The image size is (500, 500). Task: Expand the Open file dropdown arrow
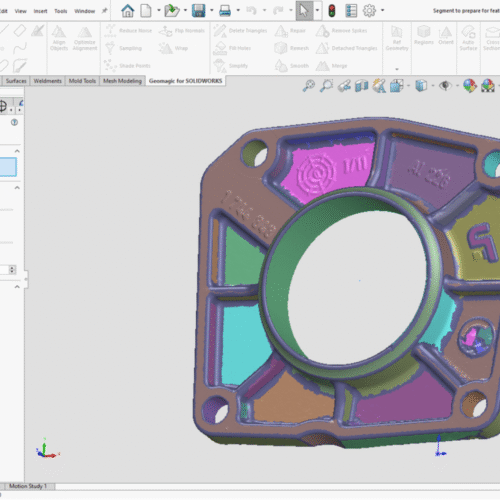185,10
